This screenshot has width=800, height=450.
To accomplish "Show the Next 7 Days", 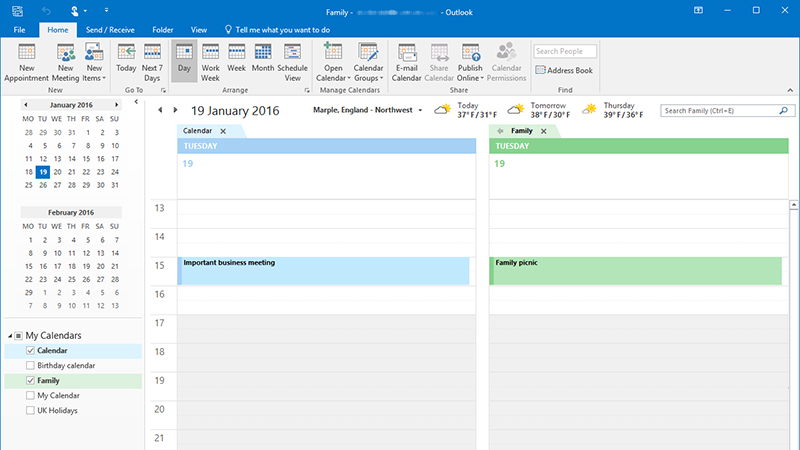I will (152, 62).
